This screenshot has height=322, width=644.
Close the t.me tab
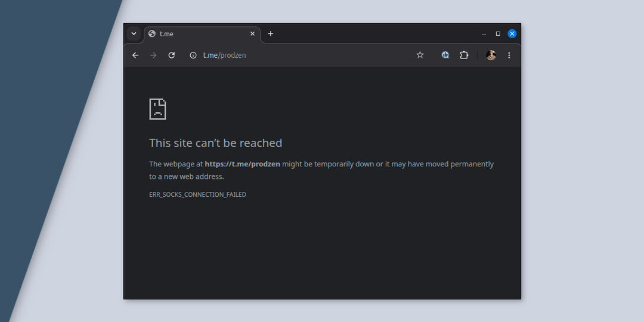coord(253,33)
